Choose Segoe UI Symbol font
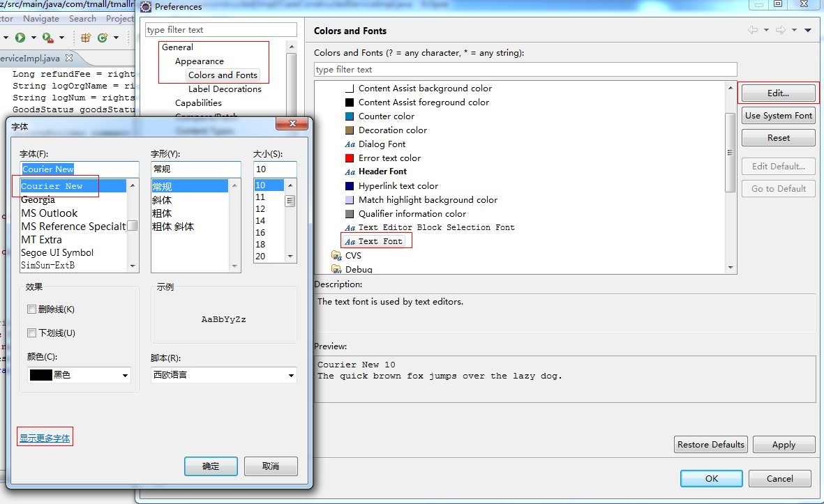The height and width of the screenshot is (504, 824). pos(57,252)
